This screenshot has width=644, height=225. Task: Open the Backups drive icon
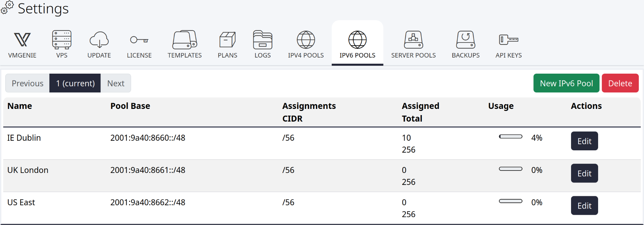pos(466,40)
